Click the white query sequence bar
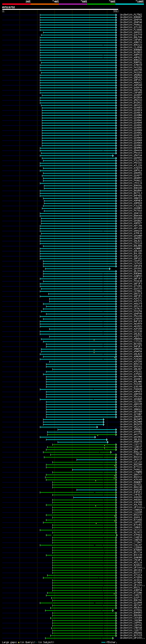 [60, 10]
